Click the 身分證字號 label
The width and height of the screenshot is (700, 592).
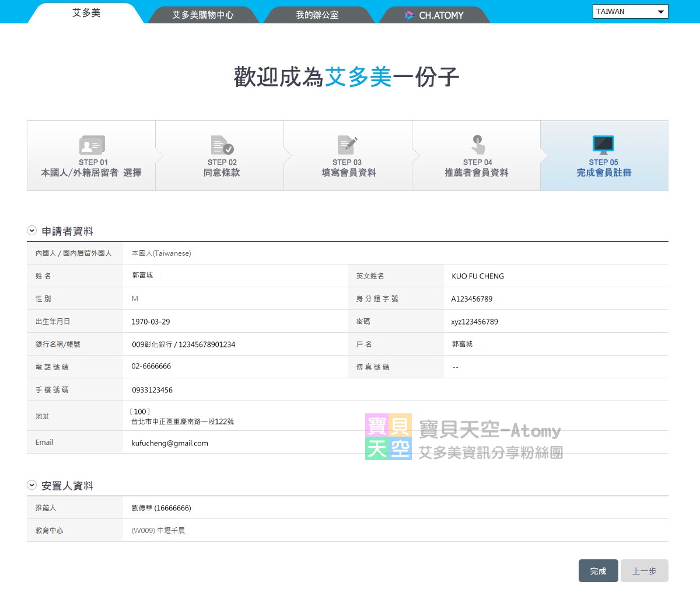377,299
